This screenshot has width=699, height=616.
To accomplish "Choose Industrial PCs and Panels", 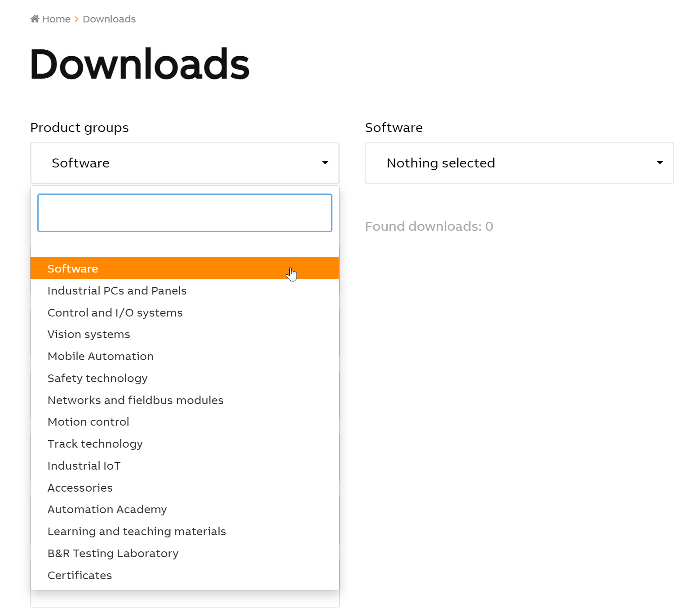I will [185, 290].
